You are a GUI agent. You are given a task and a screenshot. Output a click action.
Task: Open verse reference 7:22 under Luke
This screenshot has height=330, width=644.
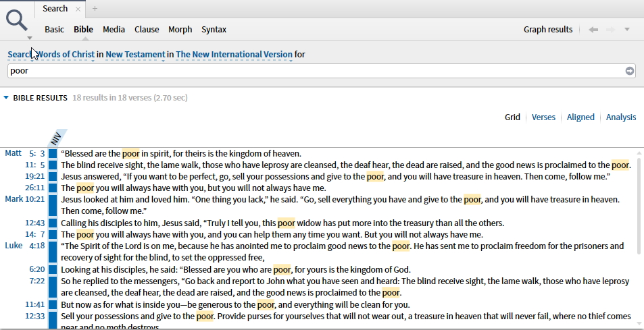(37, 281)
